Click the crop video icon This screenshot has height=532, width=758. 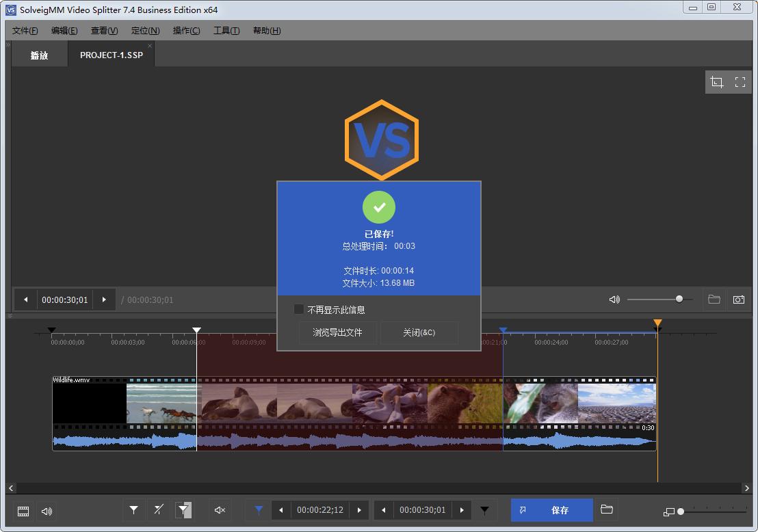tap(717, 82)
